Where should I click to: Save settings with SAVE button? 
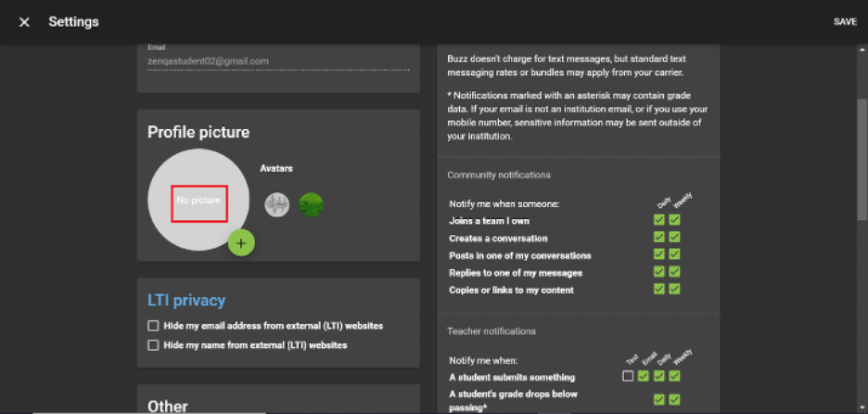[845, 22]
